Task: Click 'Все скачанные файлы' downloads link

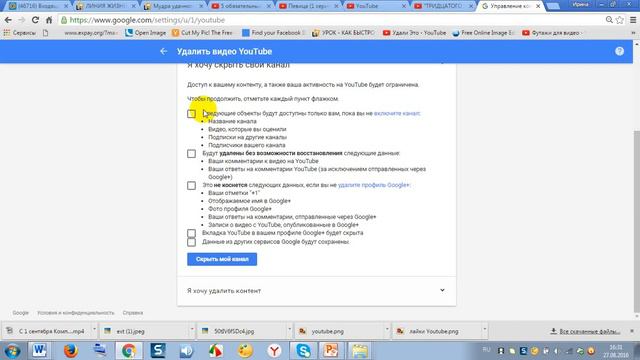Action: (x=586, y=331)
